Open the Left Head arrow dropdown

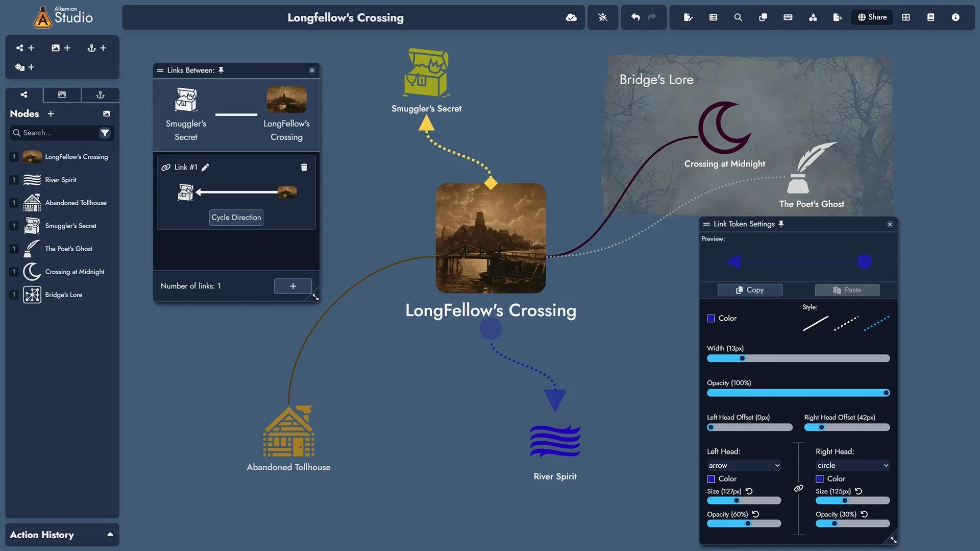[743, 465]
